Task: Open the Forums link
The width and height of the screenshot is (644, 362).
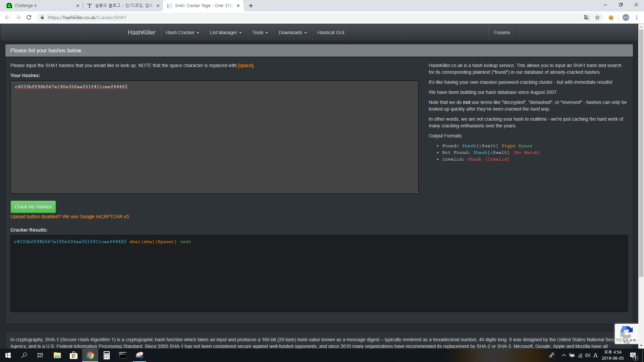Action: click(x=501, y=33)
